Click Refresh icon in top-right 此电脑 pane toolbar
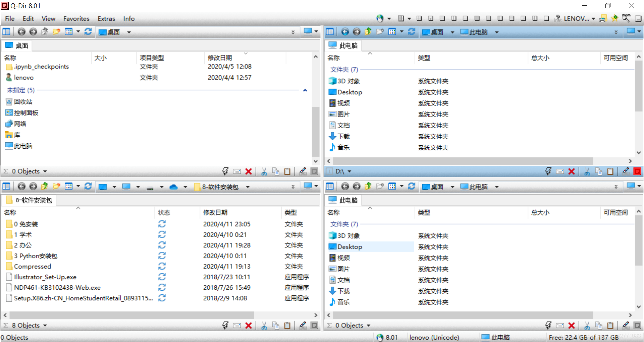This screenshot has width=644, height=342. 412,32
